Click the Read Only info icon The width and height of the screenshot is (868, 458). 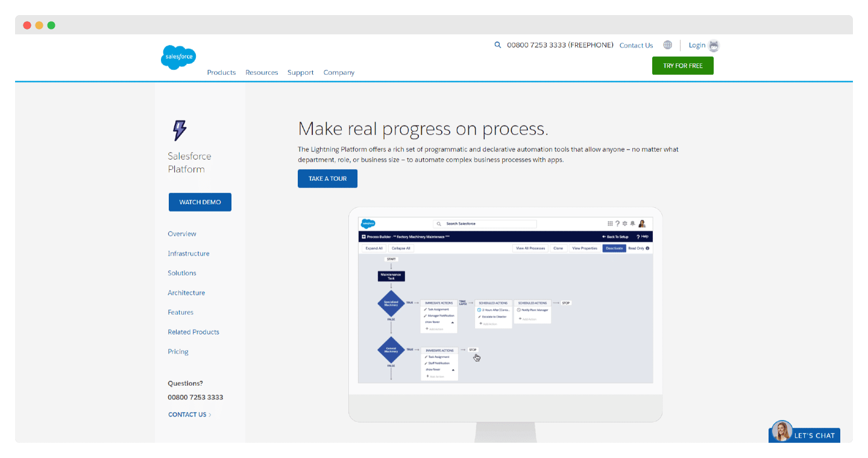[647, 248]
